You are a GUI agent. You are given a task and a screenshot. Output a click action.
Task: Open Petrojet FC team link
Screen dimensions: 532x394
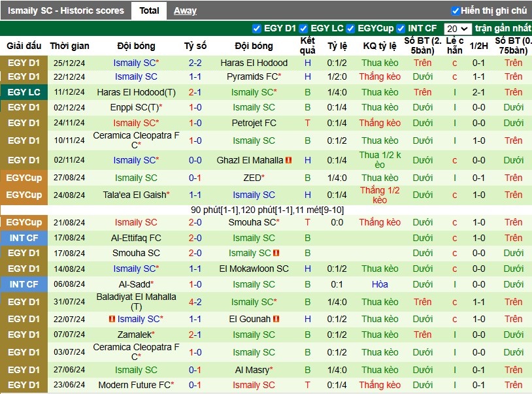(254, 123)
